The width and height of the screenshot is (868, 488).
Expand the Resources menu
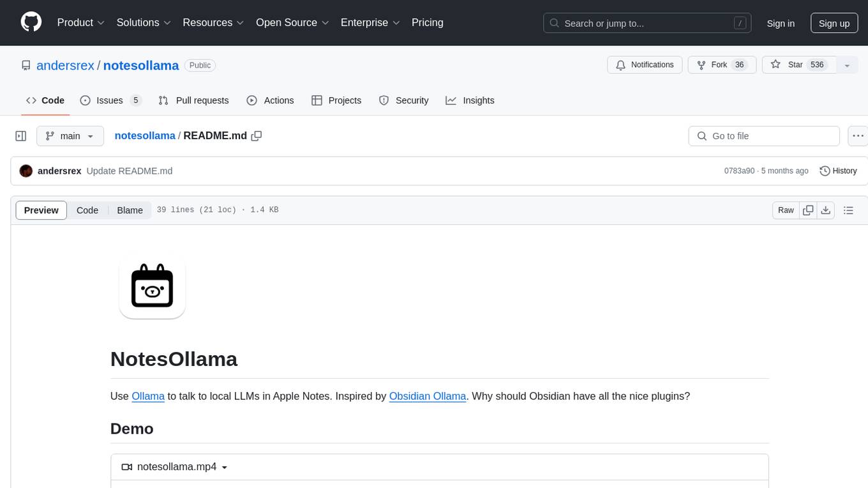pos(213,22)
